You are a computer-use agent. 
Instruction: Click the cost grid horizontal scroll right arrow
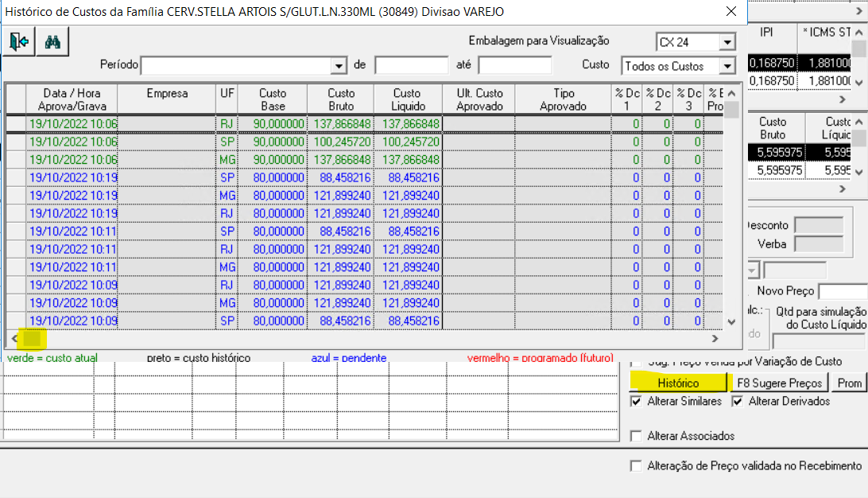click(x=715, y=338)
